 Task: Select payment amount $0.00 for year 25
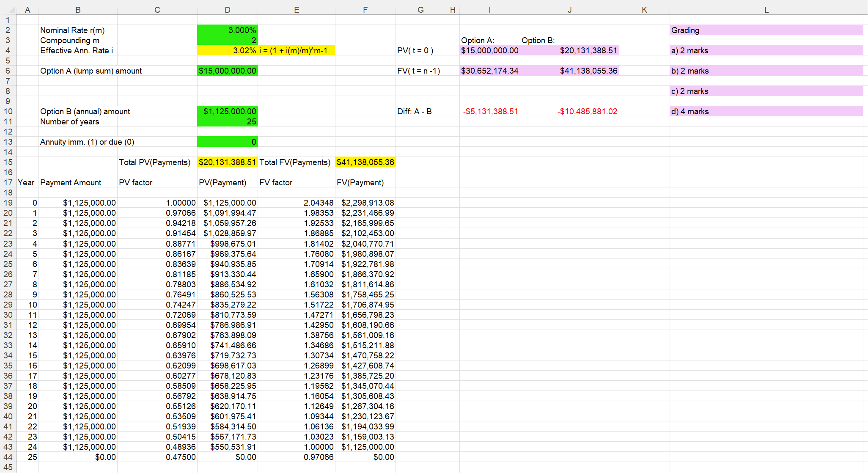pos(78,457)
